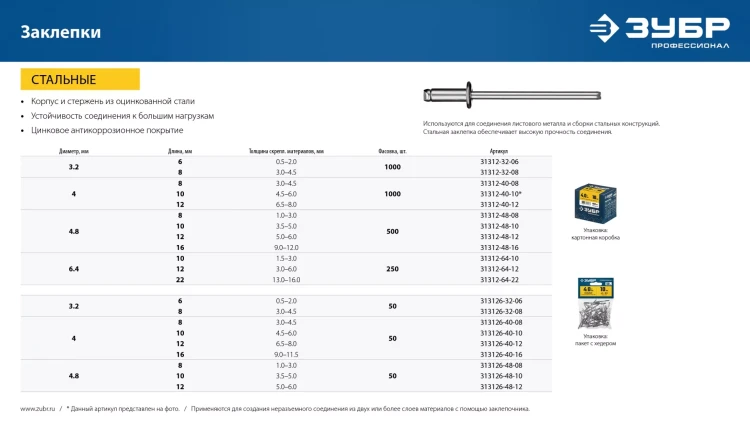This screenshot has width=750, height=422.
Task: Open the www.zubr.ru website link
Action: [x=38, y=409]
